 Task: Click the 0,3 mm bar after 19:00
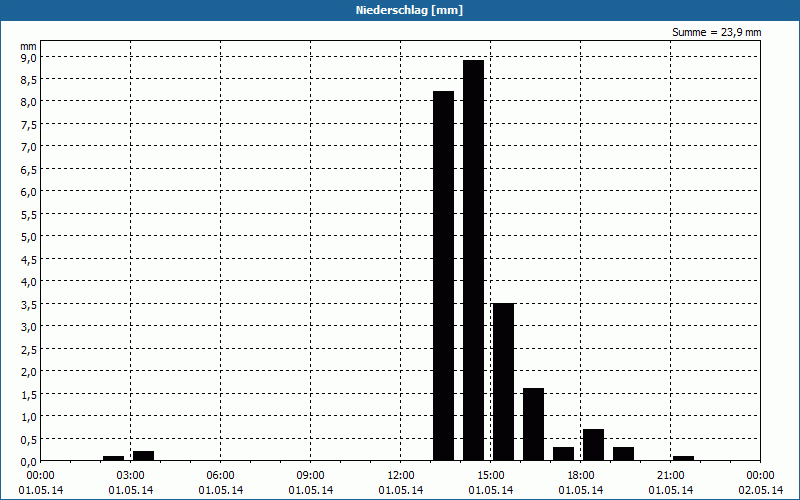pos(623,454)
